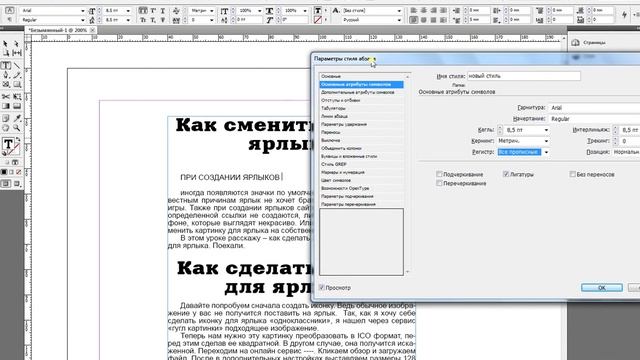
Task: Open the Кернинг dropdown in dialog
Action: 546,141
